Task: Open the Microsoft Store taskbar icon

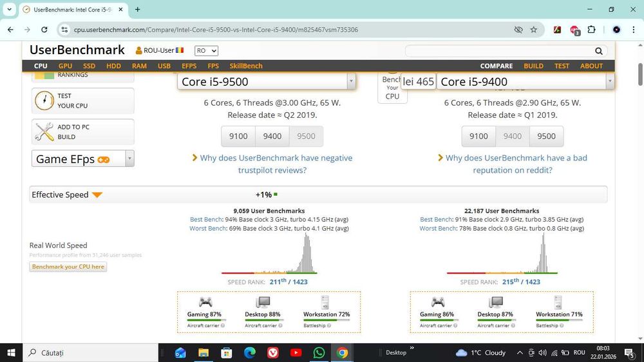Action: [226, 352]
